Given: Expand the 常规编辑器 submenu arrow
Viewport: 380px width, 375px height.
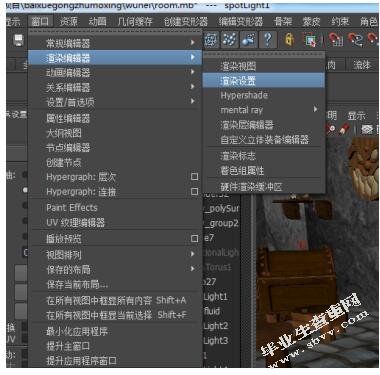Looking at the screenshot, I should (x=193, y=43).
